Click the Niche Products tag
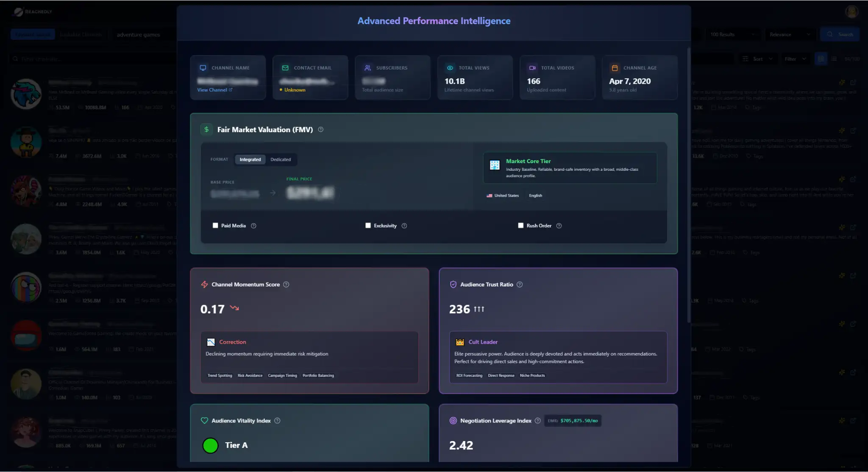 [x=532, y=375]
